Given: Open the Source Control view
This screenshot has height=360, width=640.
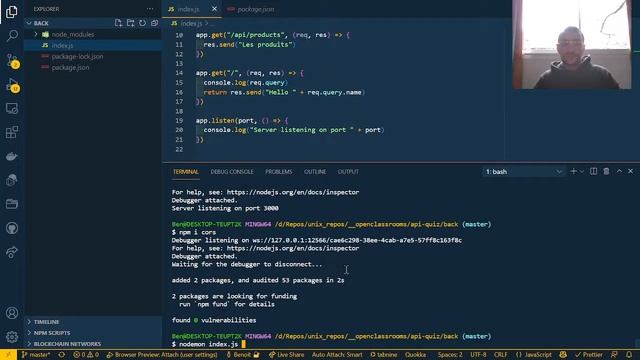Looking at the screenshot, I should (x=12, y=61).
